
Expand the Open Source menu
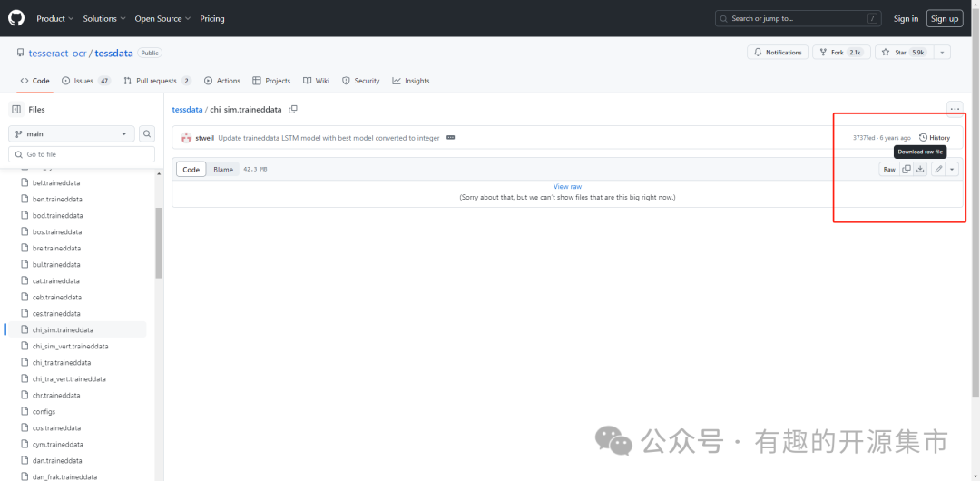tap(162, 19)
